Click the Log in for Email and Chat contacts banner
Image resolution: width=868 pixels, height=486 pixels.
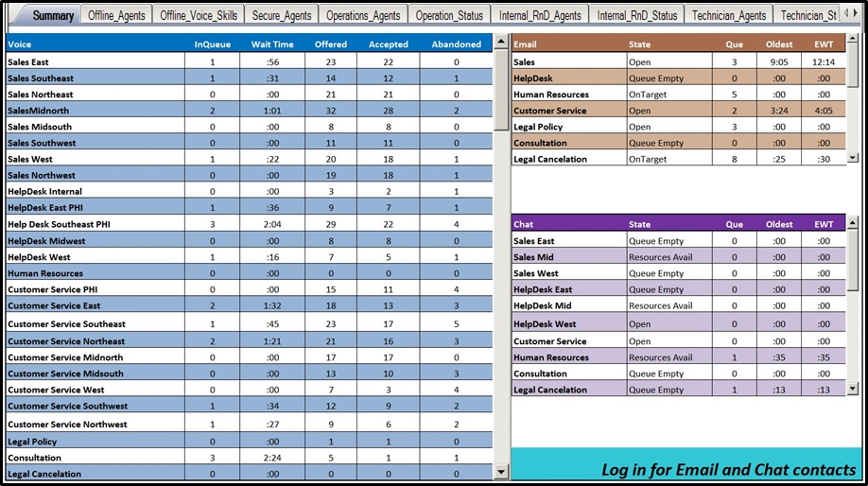coord(686,464)
